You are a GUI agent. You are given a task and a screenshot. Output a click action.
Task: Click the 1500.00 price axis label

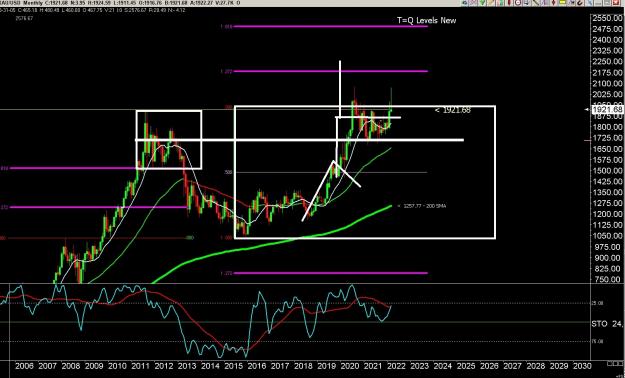[x=607, y=171]
